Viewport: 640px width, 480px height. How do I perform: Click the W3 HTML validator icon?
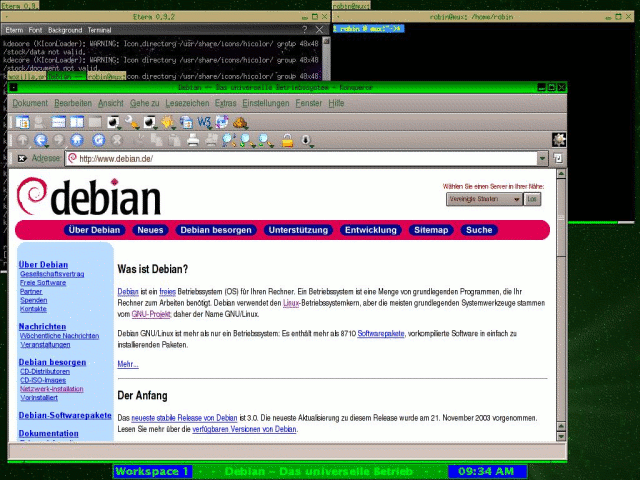tap(204, 122)
